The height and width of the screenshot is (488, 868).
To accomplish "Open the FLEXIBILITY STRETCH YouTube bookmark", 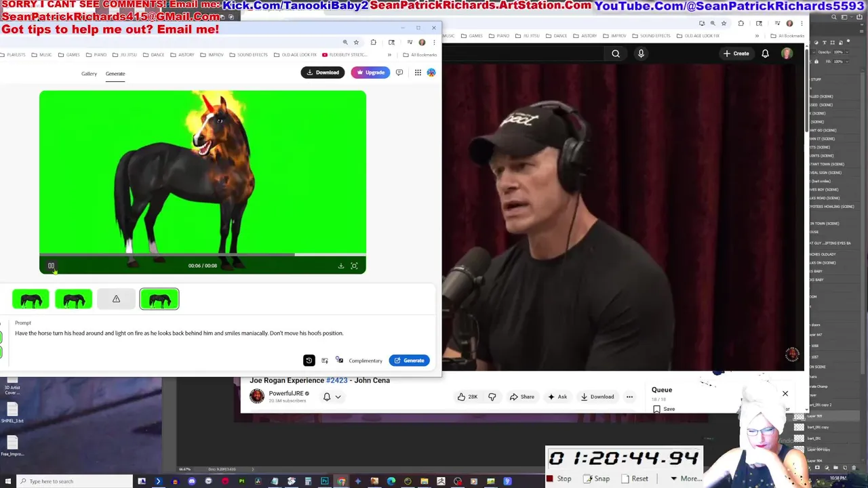I will [x=344, y=55].
